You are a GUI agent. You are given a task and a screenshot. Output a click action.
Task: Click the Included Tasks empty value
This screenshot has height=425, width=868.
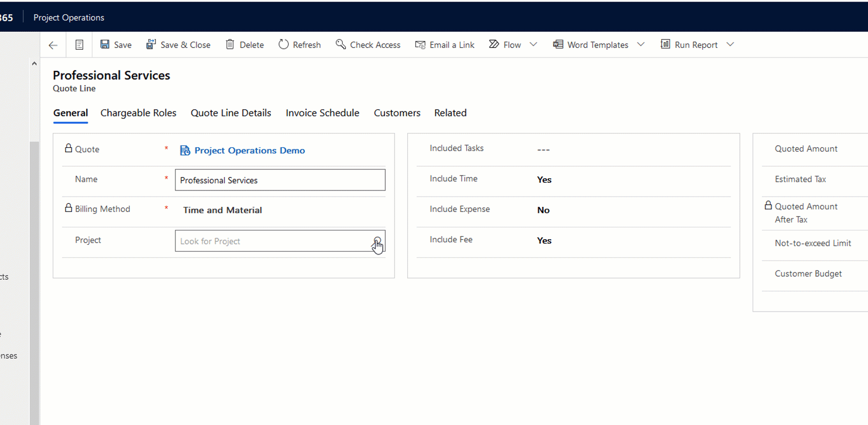pos(543,149)
